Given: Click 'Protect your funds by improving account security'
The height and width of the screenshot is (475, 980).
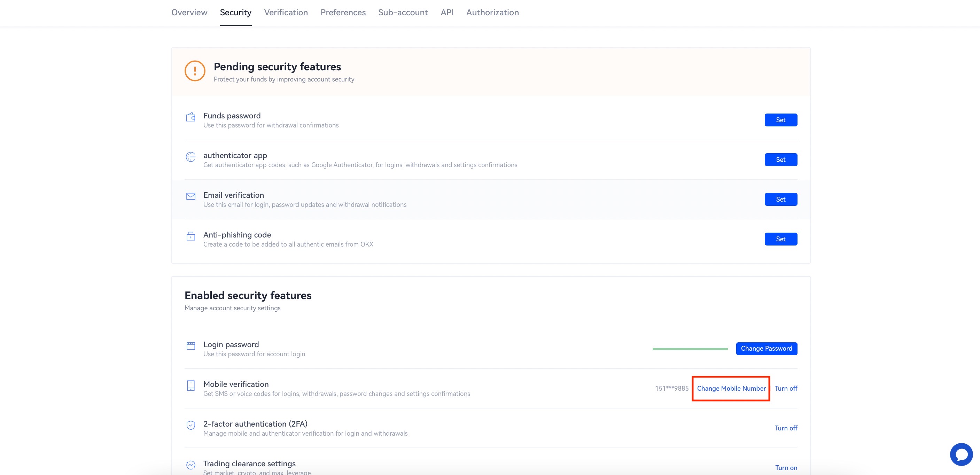Looking at the screenshot, I should pyautogui.click(x=284, y=79).
